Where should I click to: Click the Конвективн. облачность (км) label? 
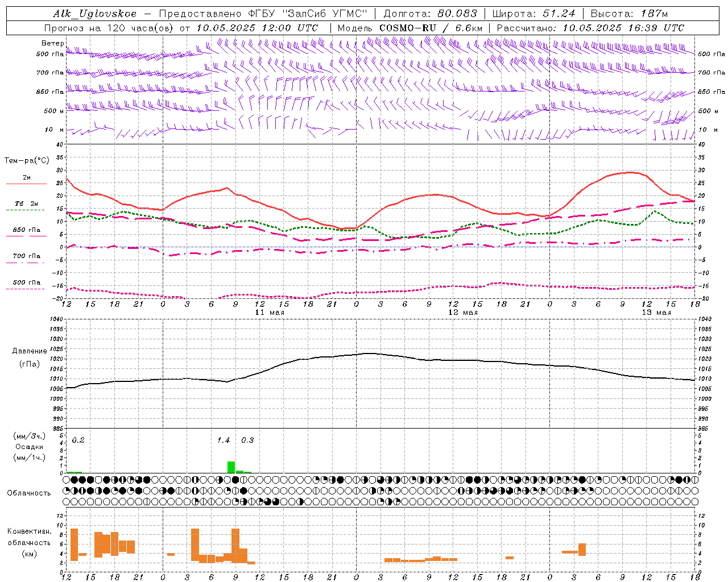coord(30,542)
